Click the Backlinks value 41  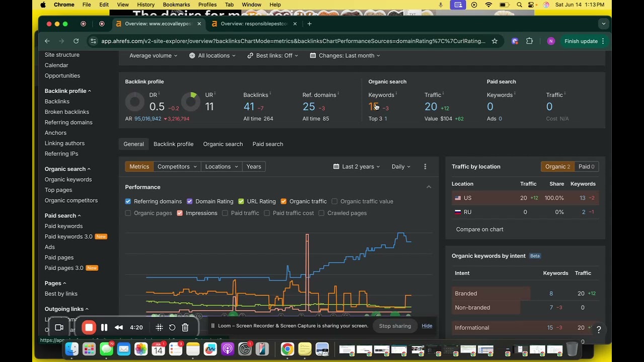click(x=249, y=107)
